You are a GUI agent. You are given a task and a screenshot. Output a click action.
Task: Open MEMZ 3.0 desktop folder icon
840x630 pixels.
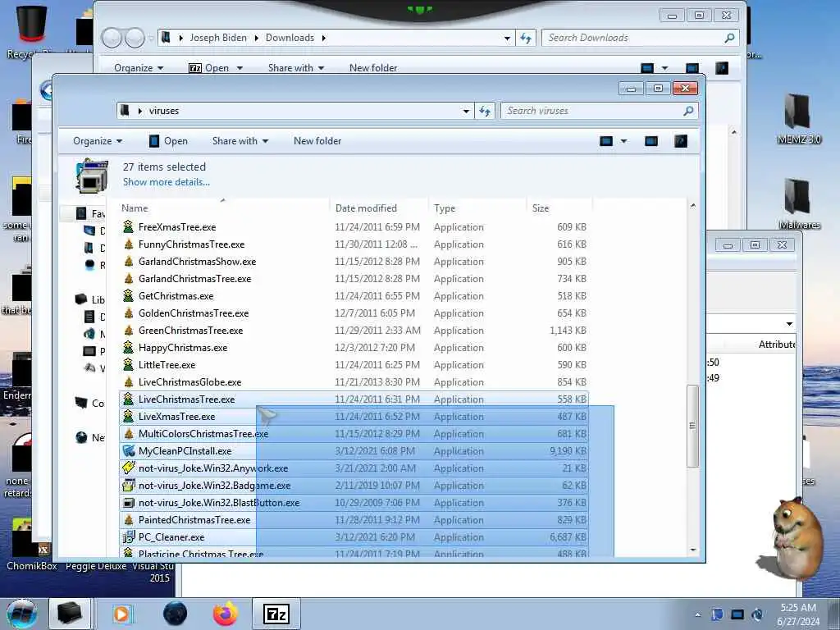tap(798, 119)
